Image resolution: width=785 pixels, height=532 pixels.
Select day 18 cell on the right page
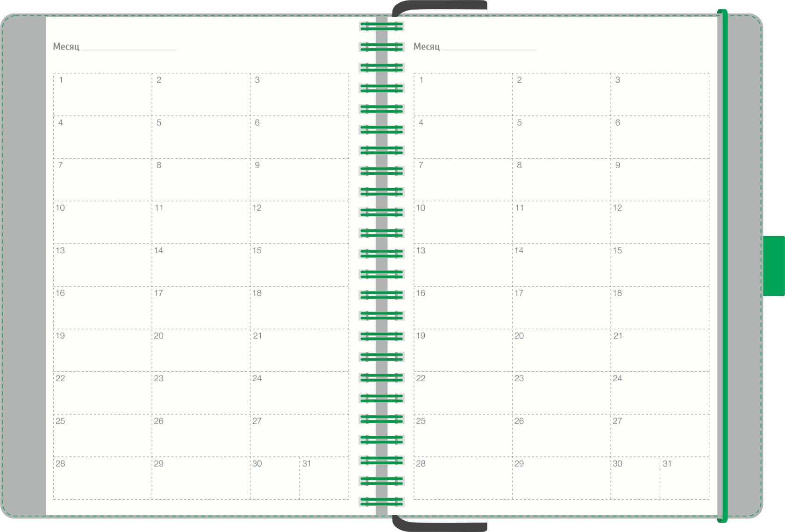[x=660, y=308]
